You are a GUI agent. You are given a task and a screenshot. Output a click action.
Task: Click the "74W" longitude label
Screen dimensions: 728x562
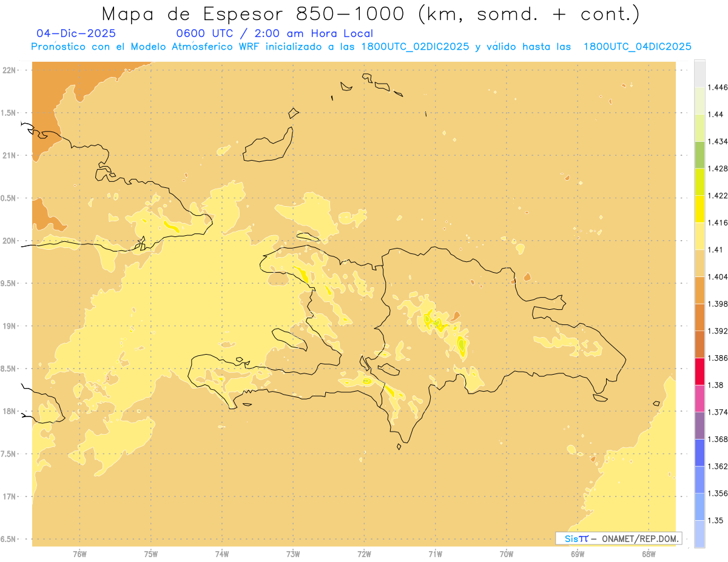[222, 554]
